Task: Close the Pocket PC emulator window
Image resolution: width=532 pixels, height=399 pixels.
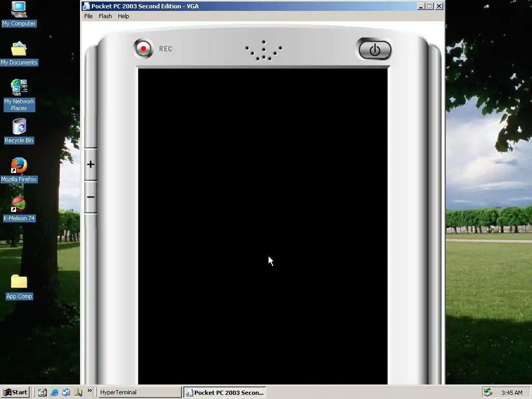Action: tap(439, 6)
